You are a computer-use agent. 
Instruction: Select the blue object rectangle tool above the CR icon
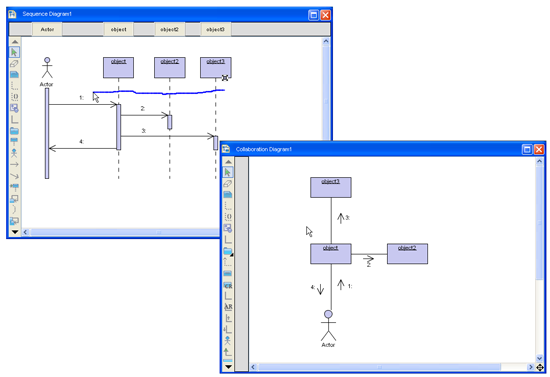(228, 274)
